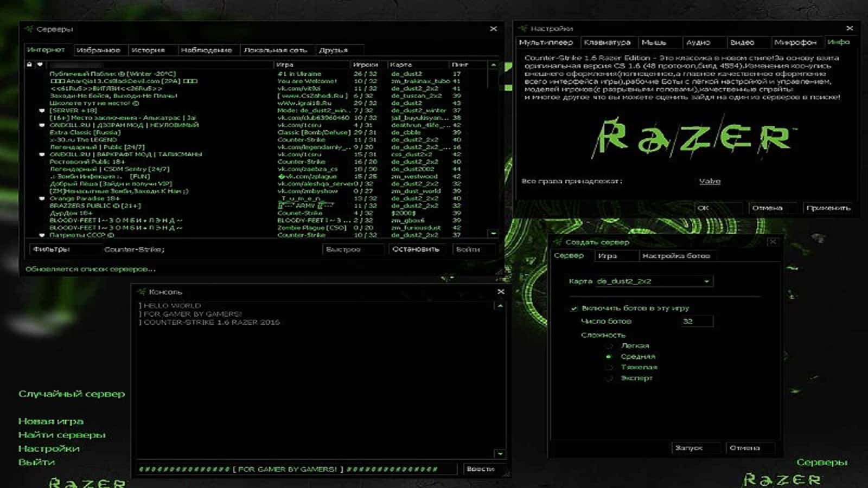This screenshot has width=868, height=488.
Task: Open the Valve link
Action: coord(710,181)
